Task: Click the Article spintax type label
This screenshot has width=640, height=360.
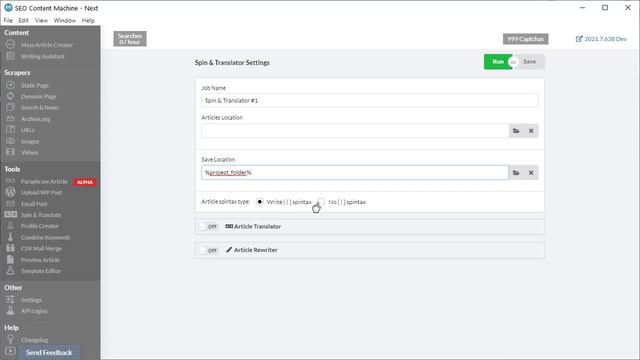Action: coord(225,202)
